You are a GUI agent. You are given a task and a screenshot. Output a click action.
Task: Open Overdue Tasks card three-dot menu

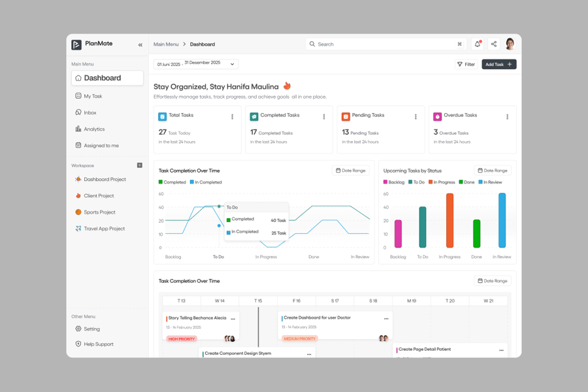(x=507, y=117)
